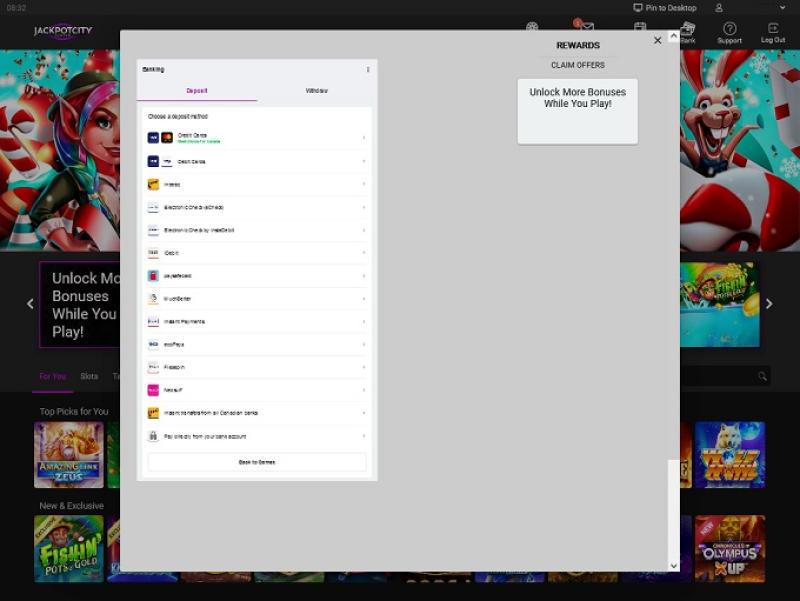Switch to the Withdraw tab
This screenshot has width=800, height=601.
pyautogui.click(x=316, y=91)
